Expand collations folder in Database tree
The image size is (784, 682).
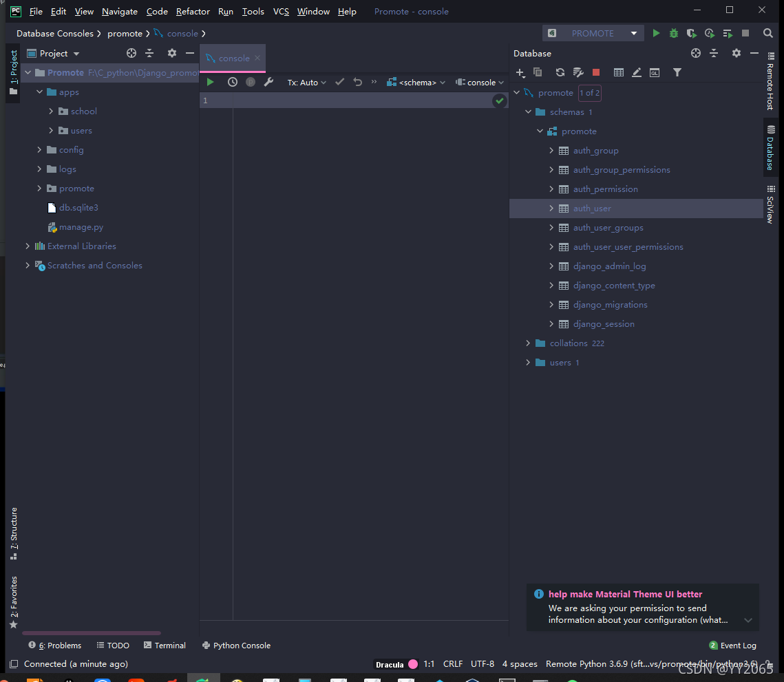coord(528,343)
